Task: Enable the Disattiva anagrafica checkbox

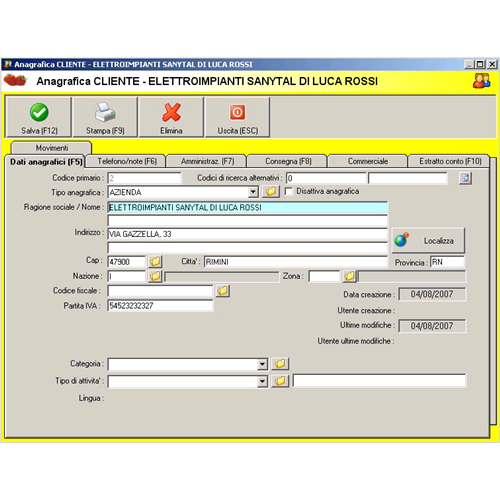Action: [289, 191]
